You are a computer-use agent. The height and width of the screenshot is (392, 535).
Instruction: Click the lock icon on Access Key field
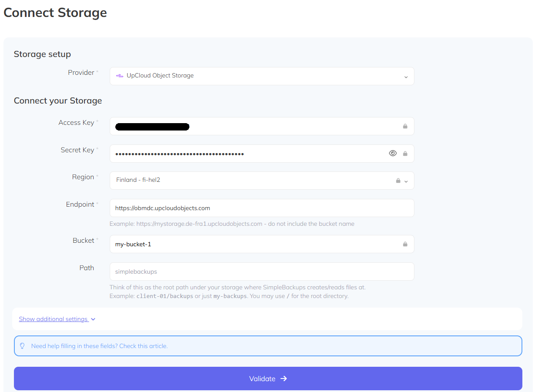[405, 126]
